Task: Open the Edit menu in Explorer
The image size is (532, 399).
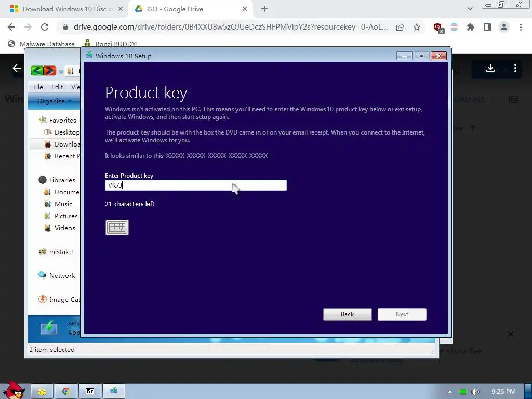Action: (57, 87)
